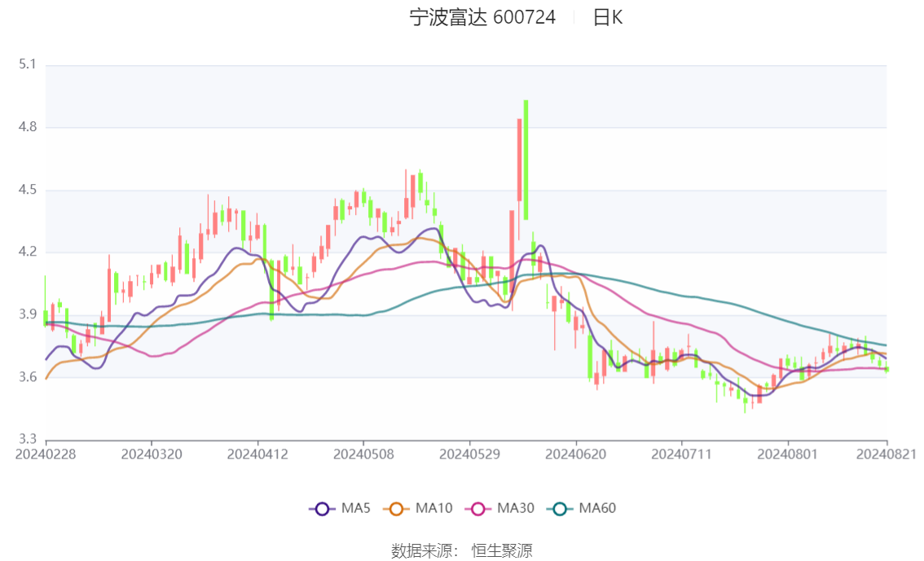Click the orange MA10 legend marker circle
924x561 pixels.
tap(396, 509)
